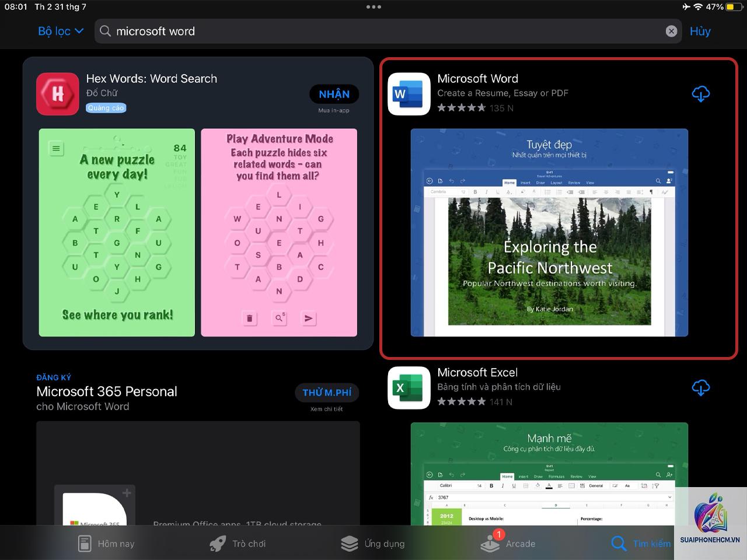Tap 'cho Microsoft Word' subtitle
This screenshot has width=747, height=560.
tap(83, 407)
